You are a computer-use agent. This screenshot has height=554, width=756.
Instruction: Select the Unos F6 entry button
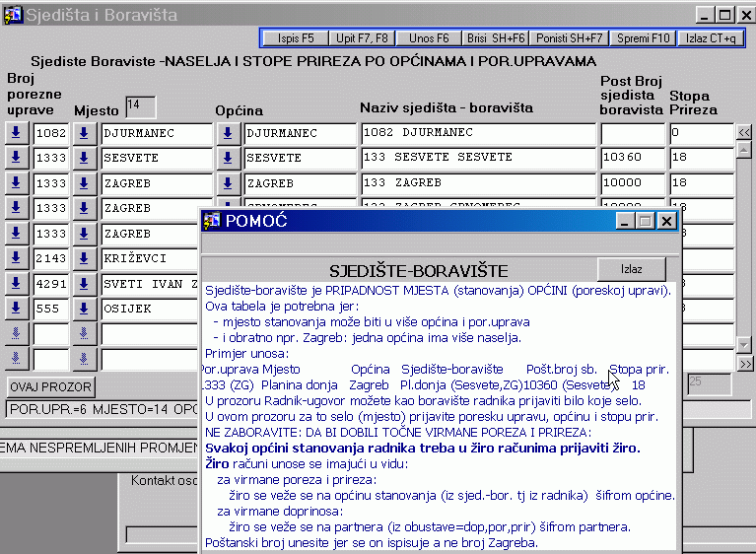click(428, 38)
